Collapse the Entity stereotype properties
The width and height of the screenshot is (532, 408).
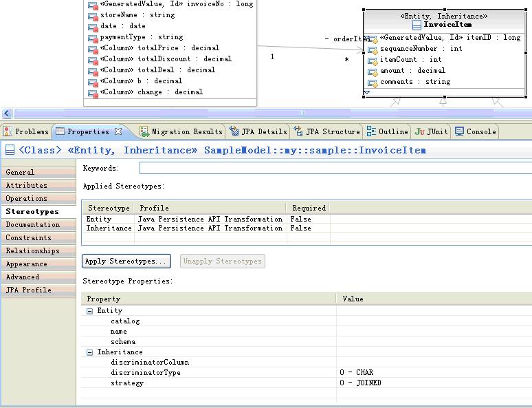coord(89,311)
